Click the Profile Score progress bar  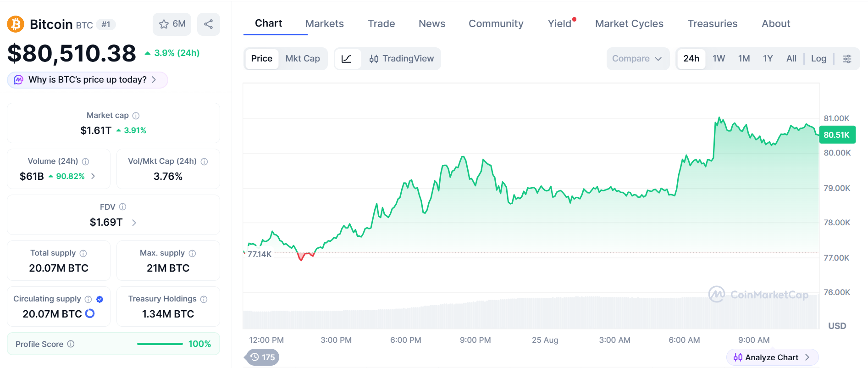point(160,344)
